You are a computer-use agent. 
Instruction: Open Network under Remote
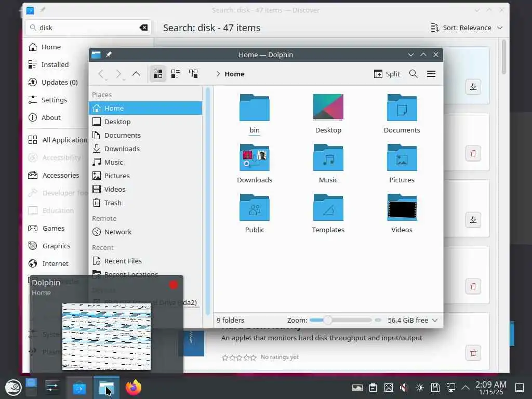(x=145, y=232)
